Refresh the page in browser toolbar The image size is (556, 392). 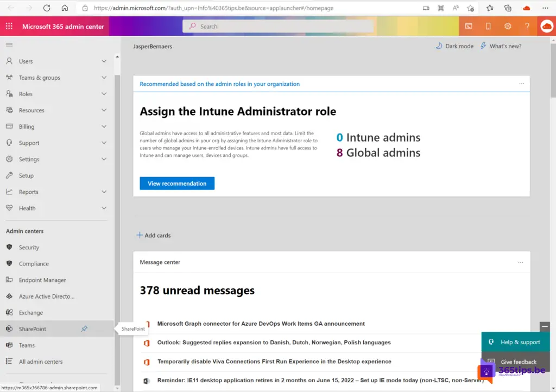[x=47, y=8]
